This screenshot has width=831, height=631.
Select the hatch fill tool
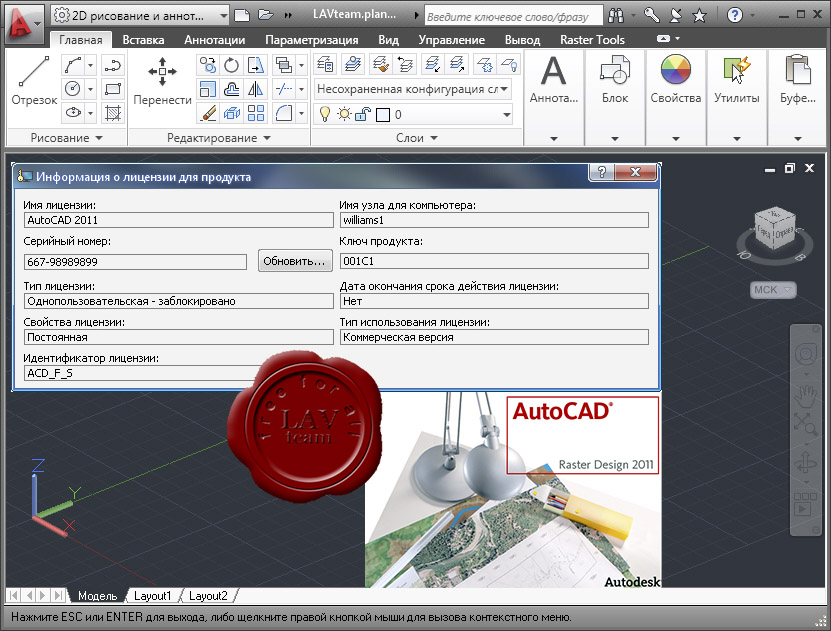click(113, 112)
